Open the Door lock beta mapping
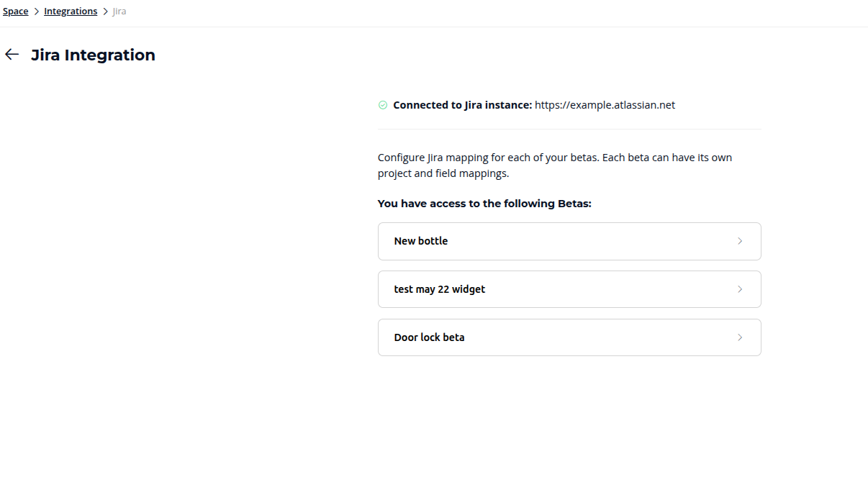Image resolution: width=868 pixels, height=477 pixels. click(429, 337)
